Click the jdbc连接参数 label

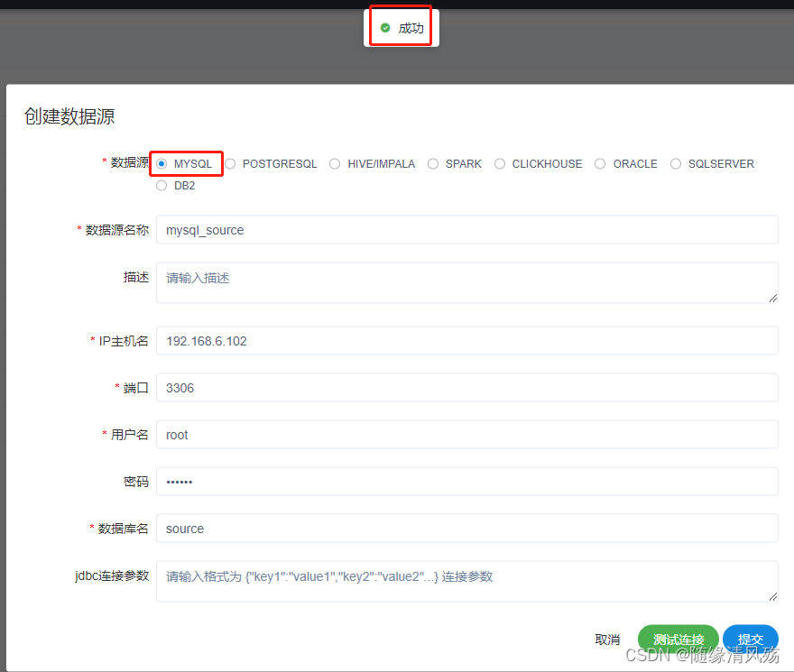click(112, 575)
